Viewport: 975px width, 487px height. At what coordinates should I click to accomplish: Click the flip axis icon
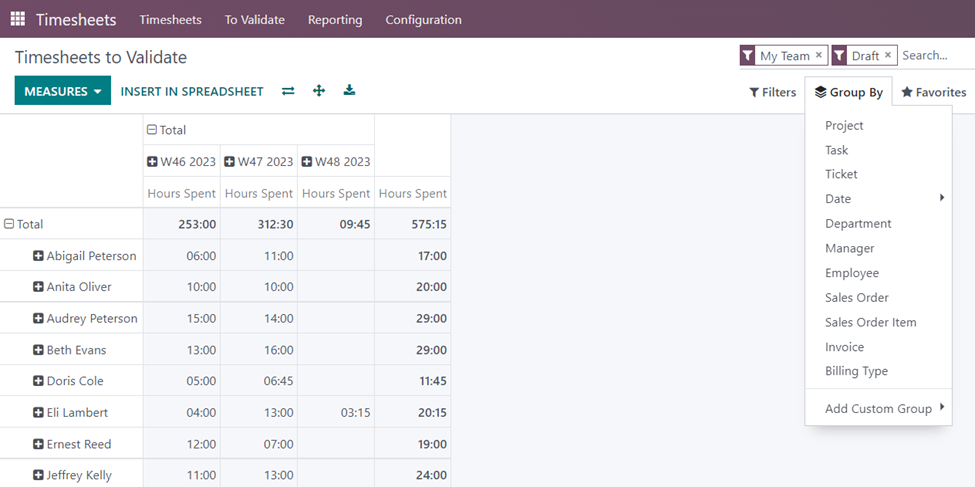[x=288, y=91]
